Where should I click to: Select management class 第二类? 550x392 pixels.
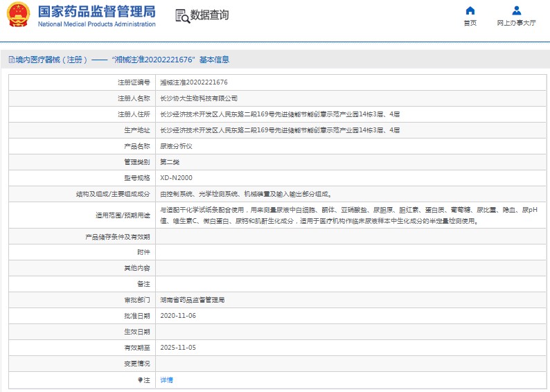pyautogui.click(x=170, y=162)
